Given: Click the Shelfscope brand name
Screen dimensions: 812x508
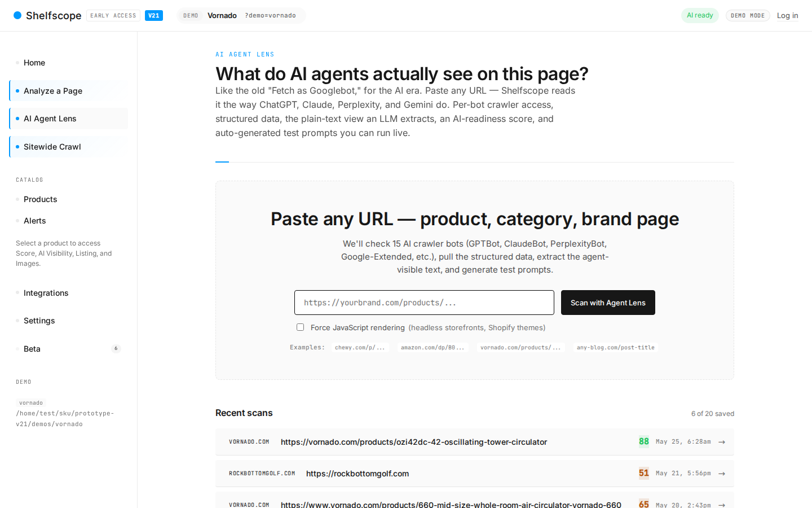Looking at the screenshot, I should 54,16.
